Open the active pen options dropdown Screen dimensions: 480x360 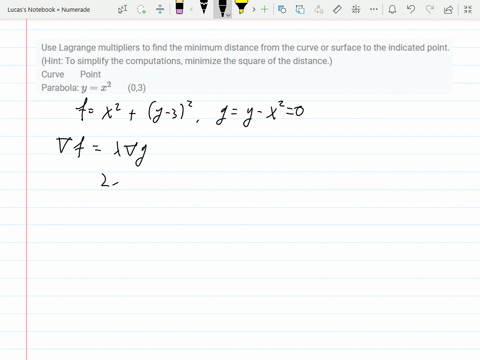tap(228, 15)
